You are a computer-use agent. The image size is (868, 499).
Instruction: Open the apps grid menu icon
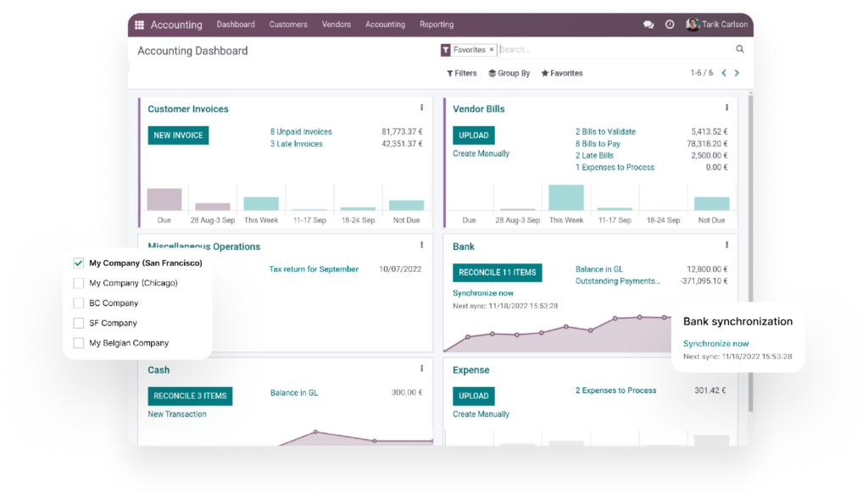pos(140,25)
